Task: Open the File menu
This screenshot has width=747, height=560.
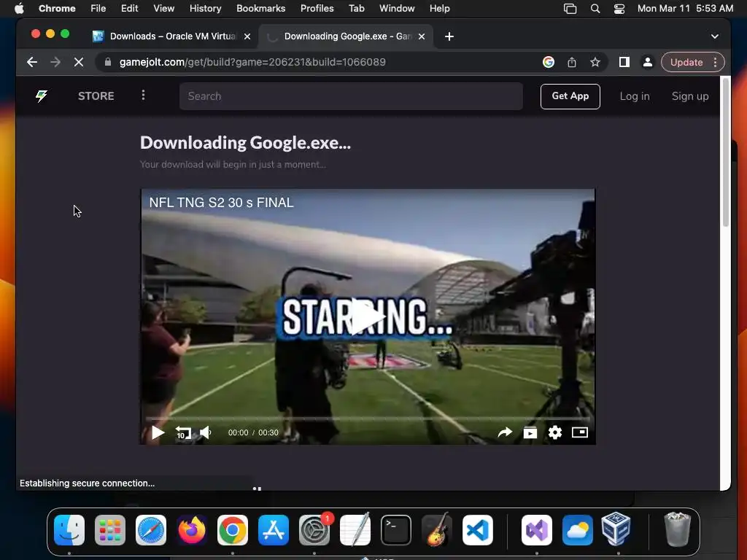Action: click(x=98, y=8)
